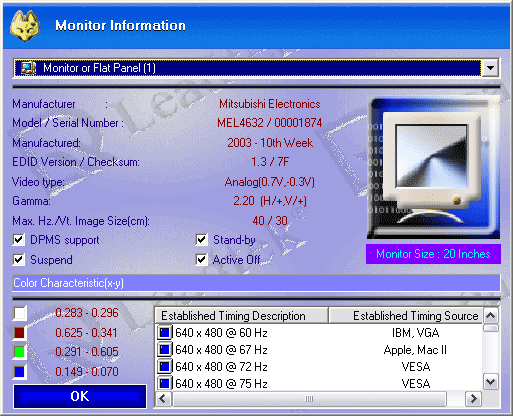Select the 640 x 480 @ 67 Hz row text
Image resolution: width=513 pixels, height=416 pixels.
pyautogui.click(x=221, y=350)
